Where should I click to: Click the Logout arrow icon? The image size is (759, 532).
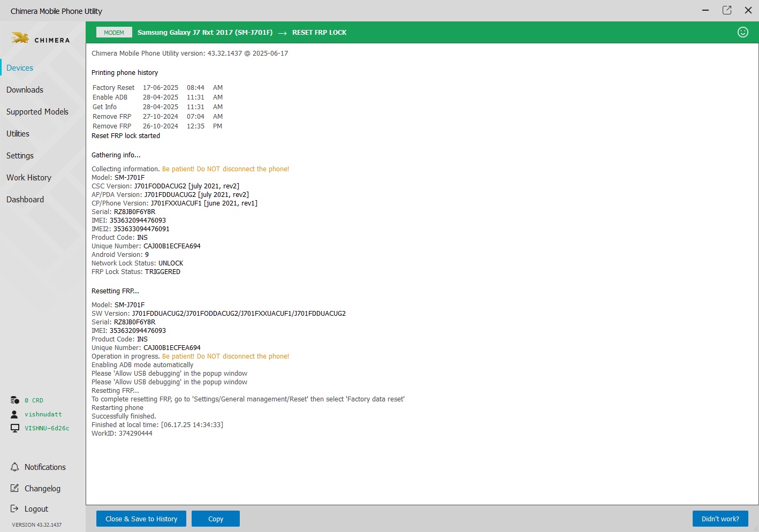click(x=15, y=509)
